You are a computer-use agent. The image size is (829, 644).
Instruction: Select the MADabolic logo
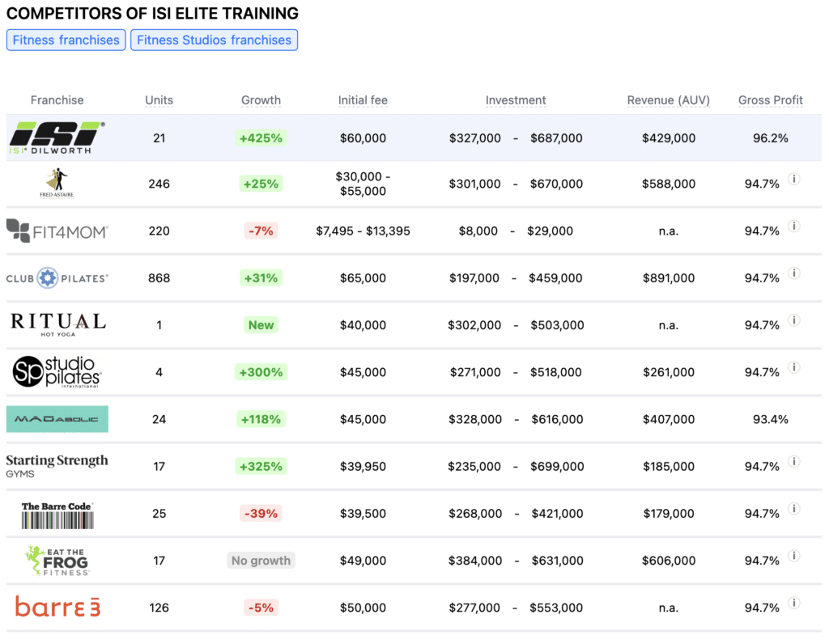57,419
